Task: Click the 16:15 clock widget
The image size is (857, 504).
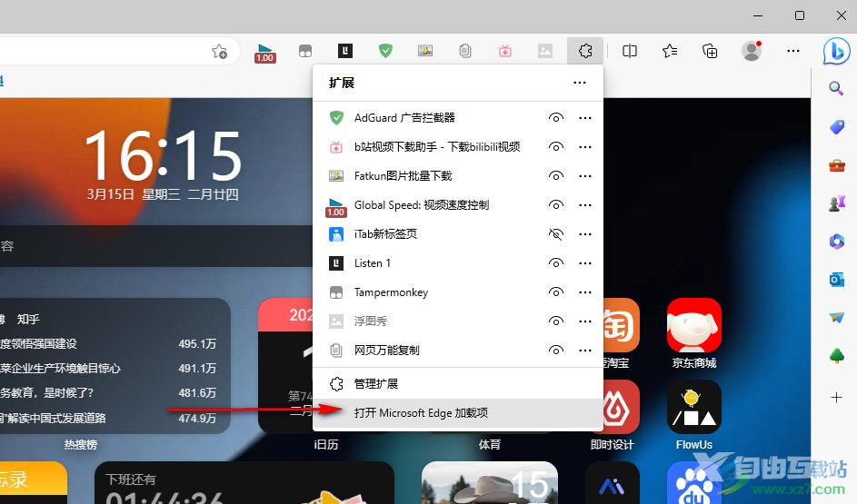Action: (x=163, y=155)
